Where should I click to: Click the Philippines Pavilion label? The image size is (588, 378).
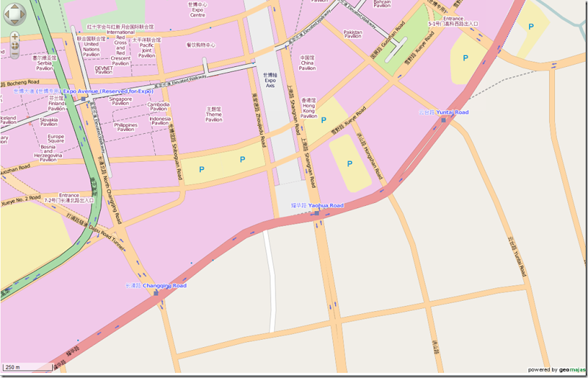point(126,127)
